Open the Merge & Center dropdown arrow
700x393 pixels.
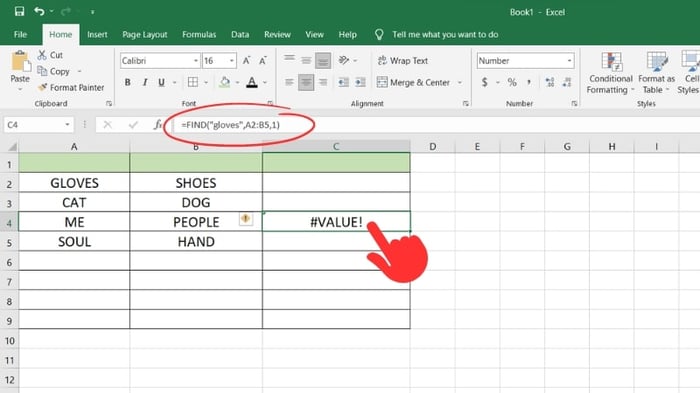[460, 83]
